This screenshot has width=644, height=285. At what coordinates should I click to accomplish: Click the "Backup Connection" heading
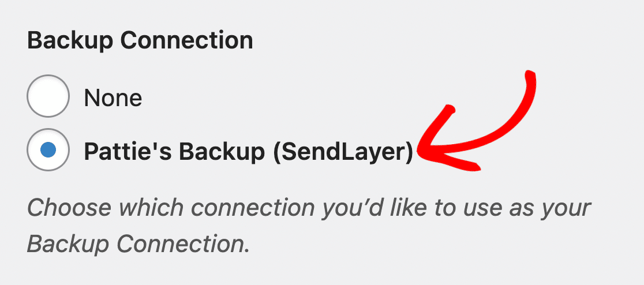(140, 40)
